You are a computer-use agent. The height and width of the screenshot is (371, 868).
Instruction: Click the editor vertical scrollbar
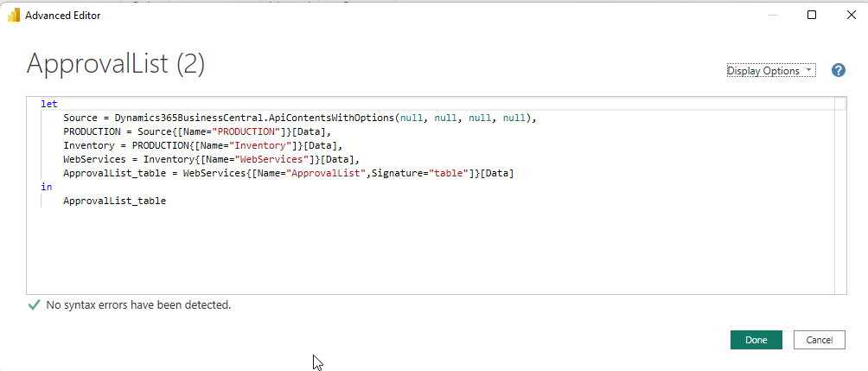pyautogui.click(x=840, y=195)
